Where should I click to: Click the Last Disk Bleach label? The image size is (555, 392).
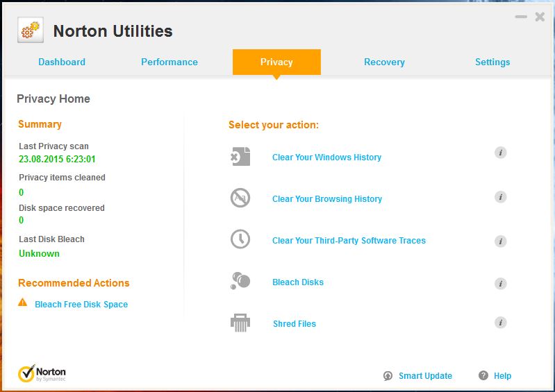[x=51, y=239]
